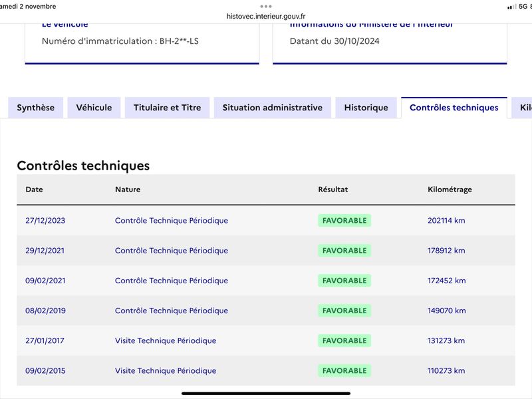Click the FAVORABLE badge for 27/12/2023
Image resolution: width=532 pixels, height=399 pixels.
tap(344, 221)
